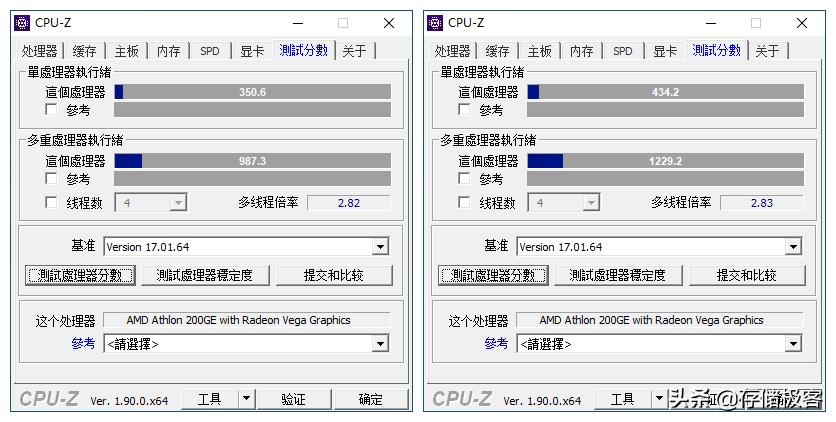Minimize the left CPU-Z window
Viewport: 836px width, 422px height.
298,23
